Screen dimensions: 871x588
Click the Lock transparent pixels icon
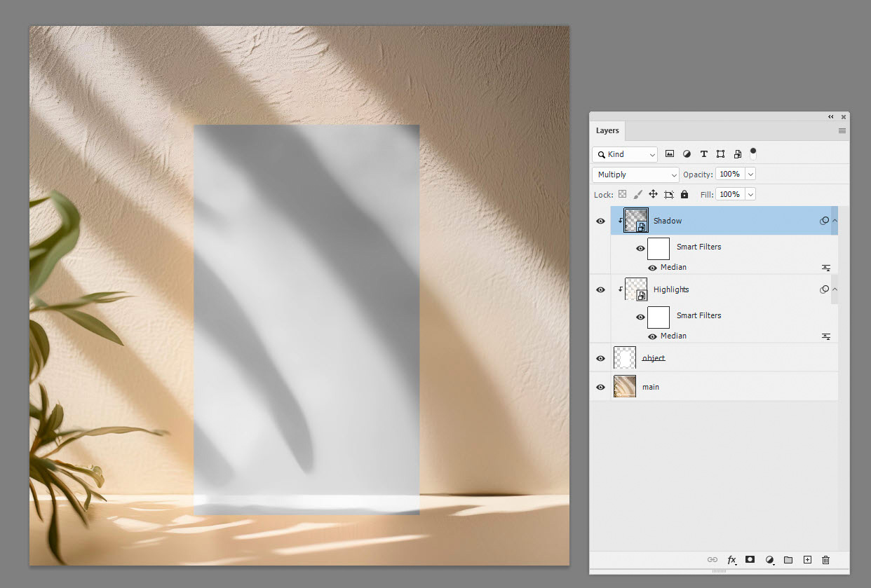[622, 194]
